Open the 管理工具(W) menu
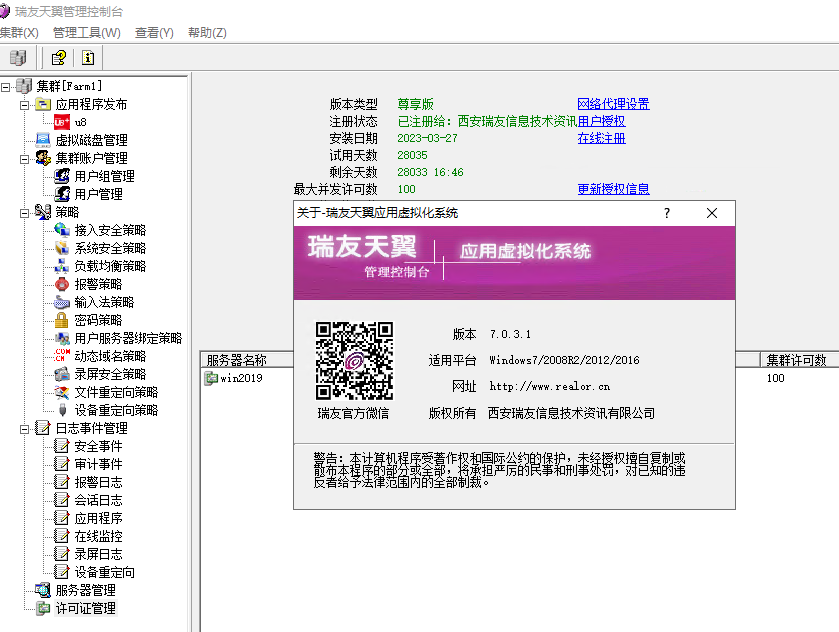This screenshot has height=632, width=839. tap(87, 33)
